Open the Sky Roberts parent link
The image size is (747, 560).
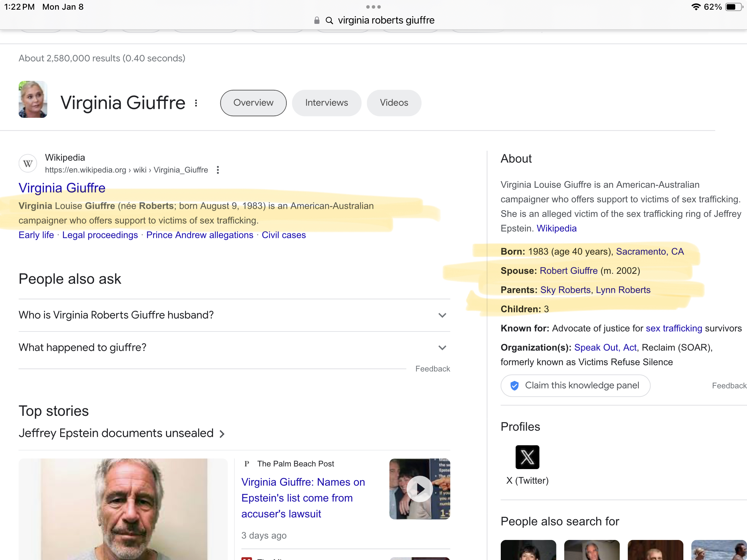click(x=565, y=290)
